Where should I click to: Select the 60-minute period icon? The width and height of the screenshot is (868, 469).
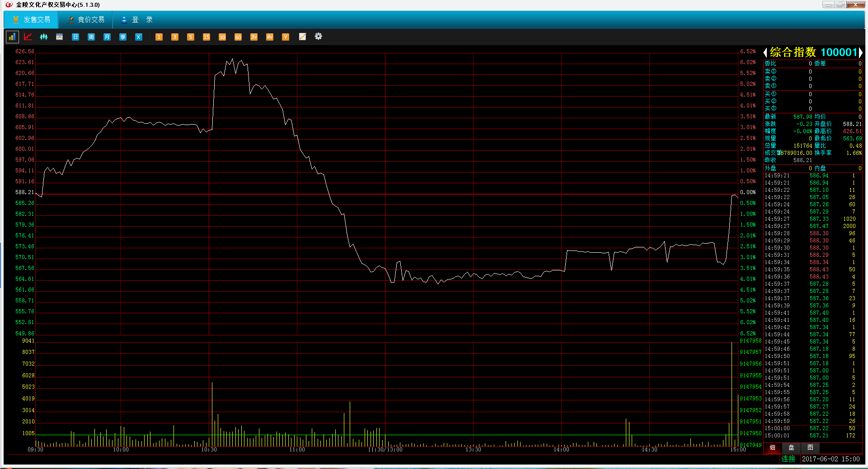click(x=238, y=37)
